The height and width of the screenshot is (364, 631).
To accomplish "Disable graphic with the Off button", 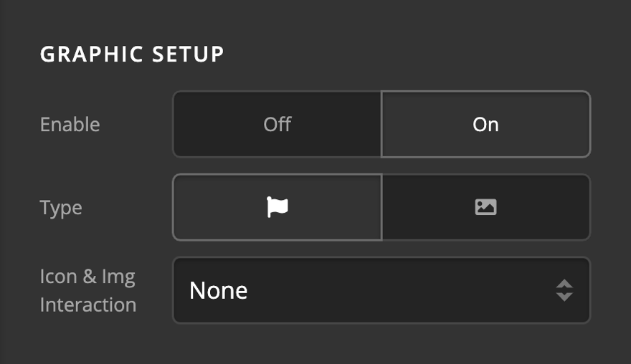I will 277,124.
